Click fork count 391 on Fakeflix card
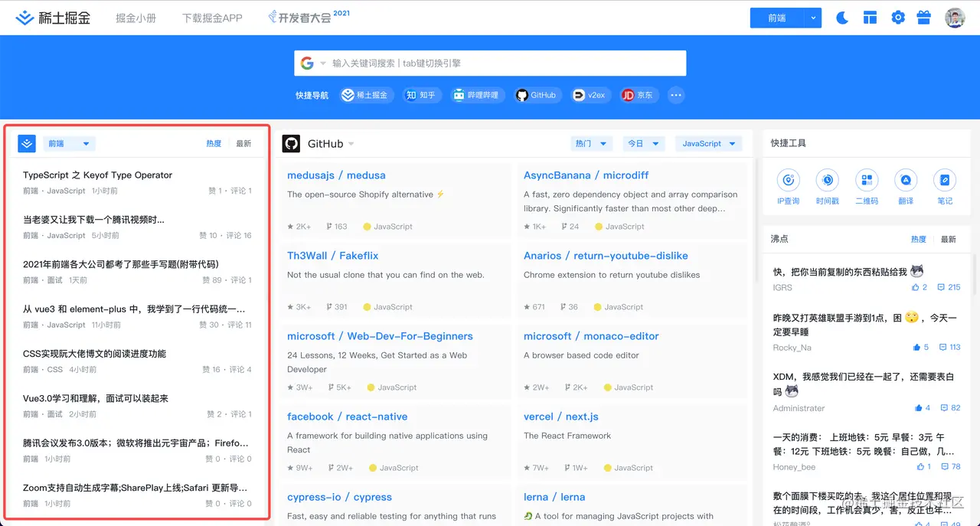This screenshot has height=526, width=980. (337, 307)
